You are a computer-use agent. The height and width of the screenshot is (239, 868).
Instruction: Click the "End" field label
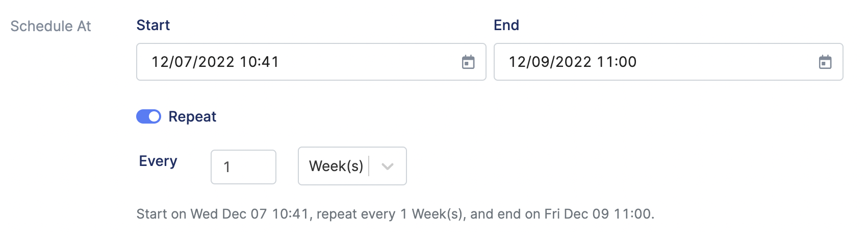point(506,25)
